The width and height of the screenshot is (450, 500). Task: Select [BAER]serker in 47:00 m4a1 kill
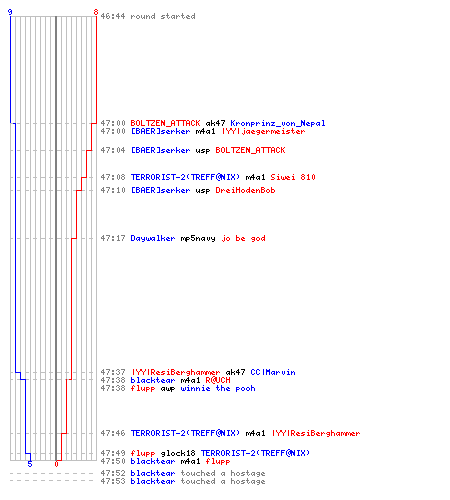click(x=160, y=131)
